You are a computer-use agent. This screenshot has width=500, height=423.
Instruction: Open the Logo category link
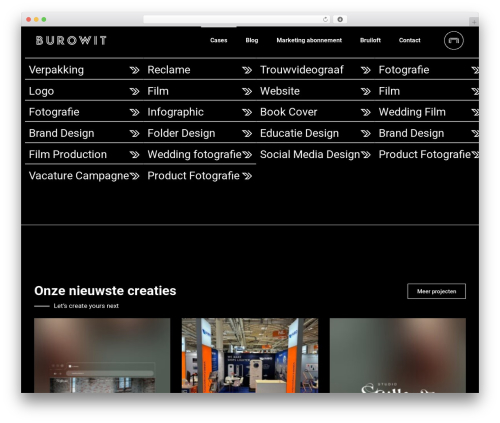coord(41,91)
